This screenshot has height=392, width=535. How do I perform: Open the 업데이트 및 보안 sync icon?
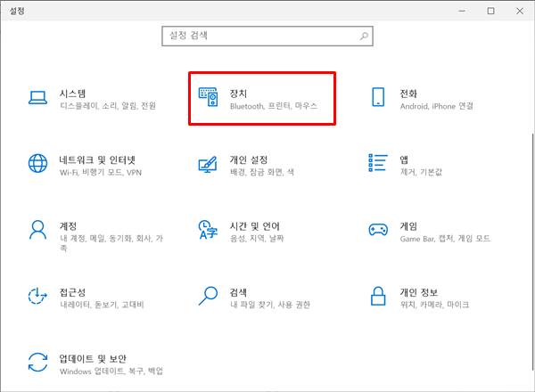click(37, 362)
